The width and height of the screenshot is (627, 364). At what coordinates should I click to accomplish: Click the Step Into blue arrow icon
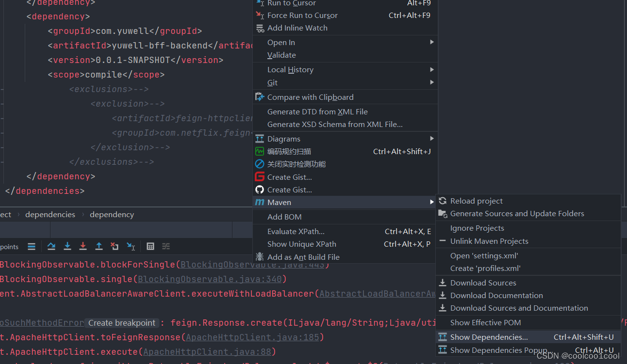67,246
